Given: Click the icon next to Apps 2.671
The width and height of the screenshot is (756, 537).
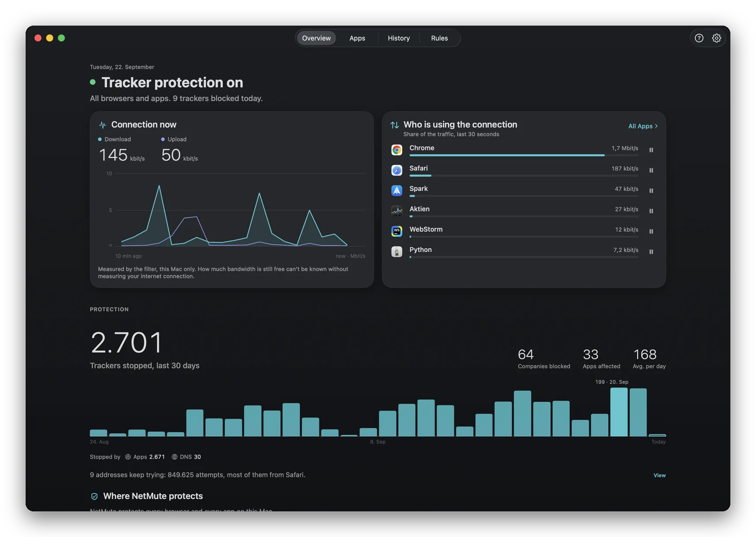Looking at the screenshot, I should pos(128,457).
